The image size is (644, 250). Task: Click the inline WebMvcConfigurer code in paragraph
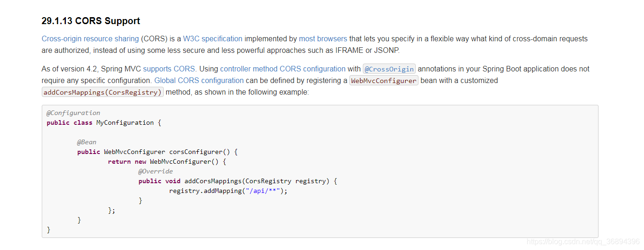(384, 81)
